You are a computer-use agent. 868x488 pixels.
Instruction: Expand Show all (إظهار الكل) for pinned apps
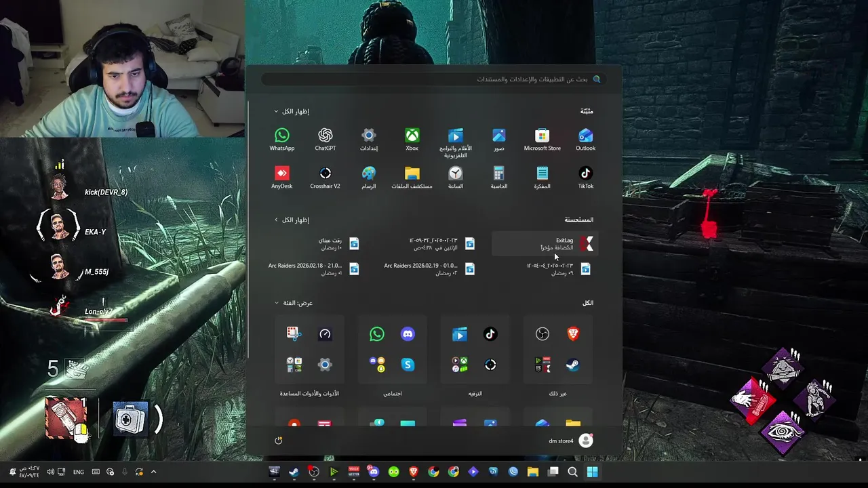click(x=292, y=111)
